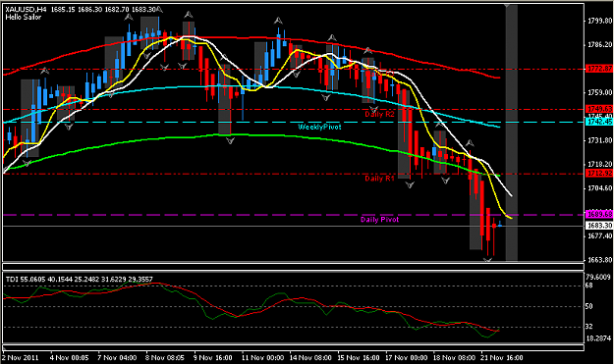Click the 18.2874 TDI scale value
614x364 pixels.
click(598, 338)
